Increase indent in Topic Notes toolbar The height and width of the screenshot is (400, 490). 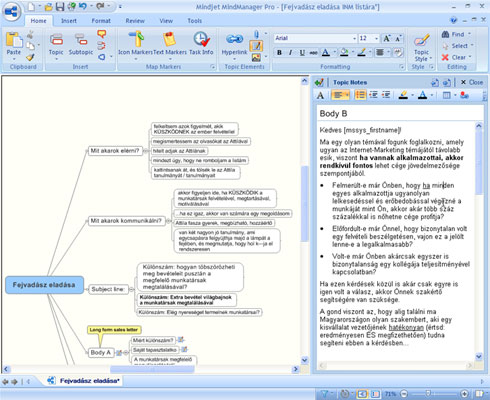386,95
